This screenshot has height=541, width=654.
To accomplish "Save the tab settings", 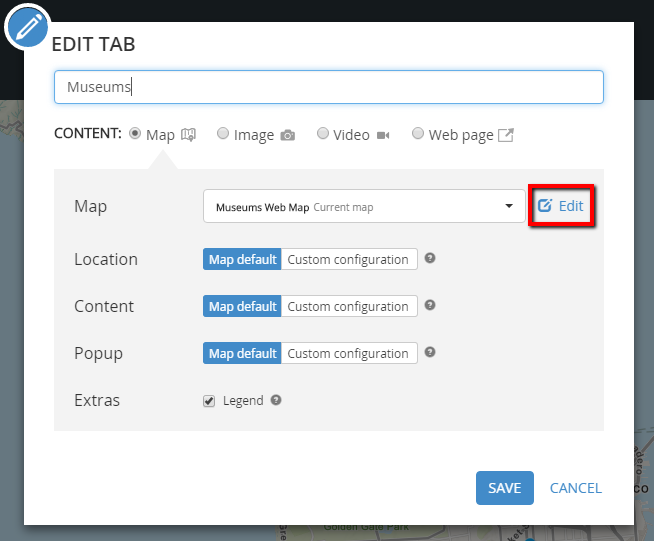I will [505, 488].
